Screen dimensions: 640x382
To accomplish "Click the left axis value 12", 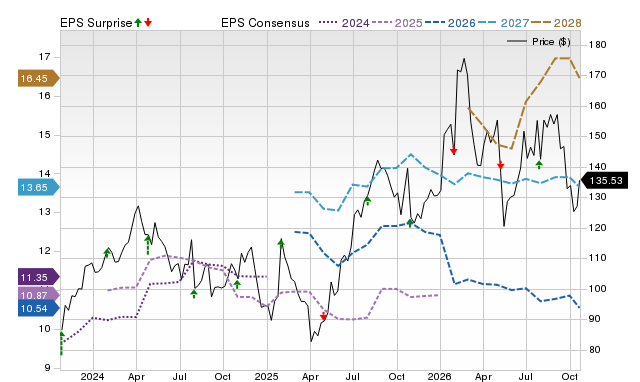I will 44,251.
